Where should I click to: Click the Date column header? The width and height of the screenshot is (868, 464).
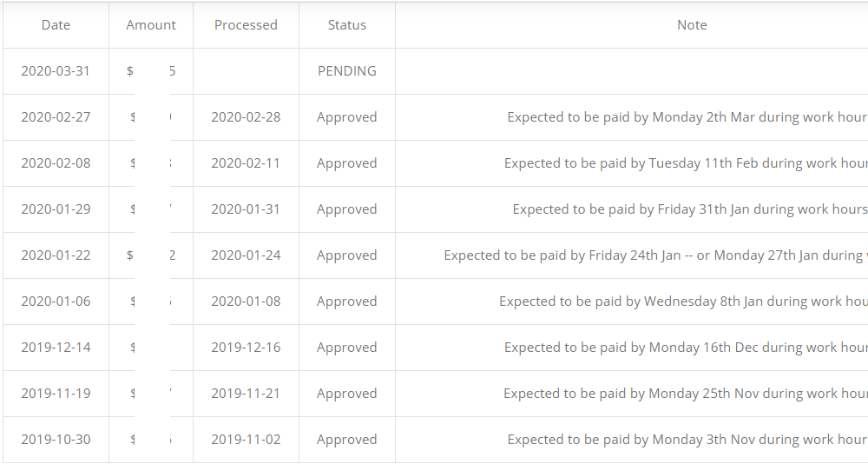(56, 25)
